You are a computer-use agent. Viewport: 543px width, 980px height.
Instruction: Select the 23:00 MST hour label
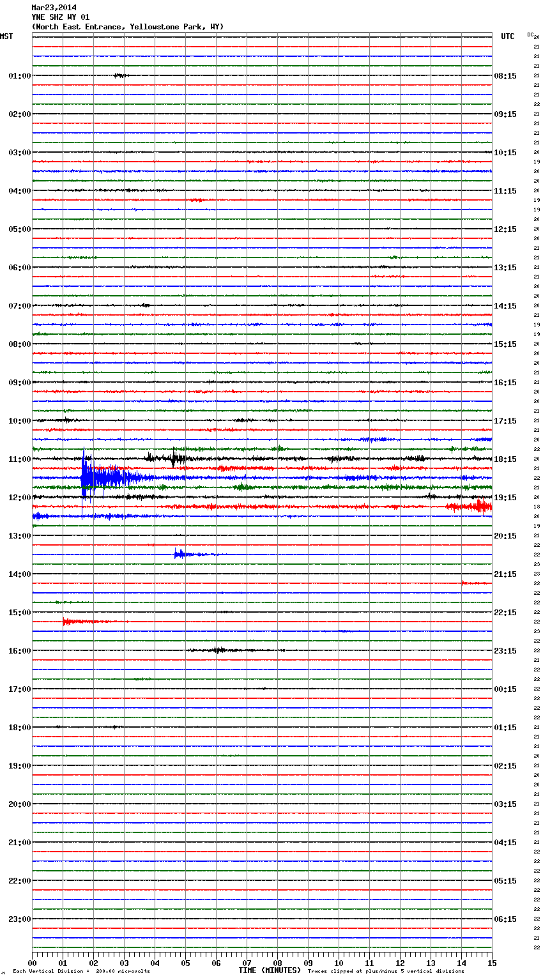click(19, 919)
